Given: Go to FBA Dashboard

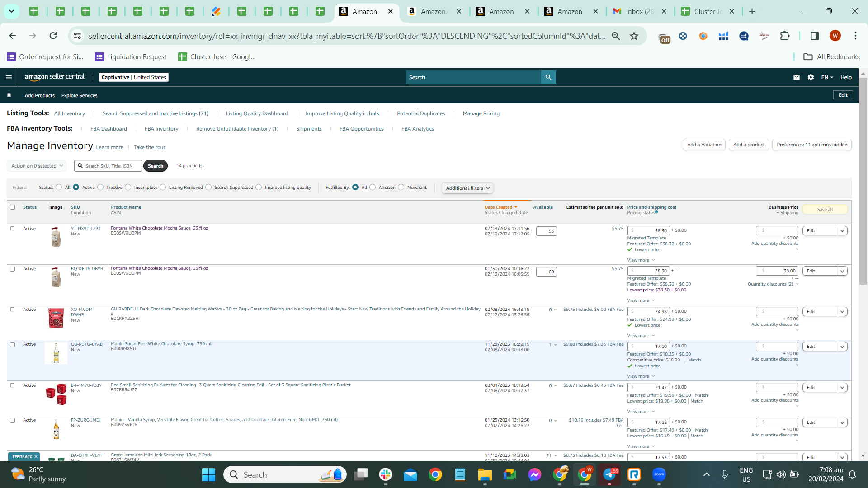Looking at the screenshot, I should (108, 129).
